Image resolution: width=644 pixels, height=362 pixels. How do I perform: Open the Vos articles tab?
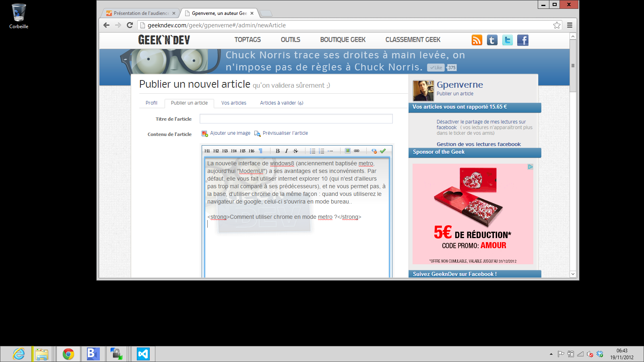[233, 103]
